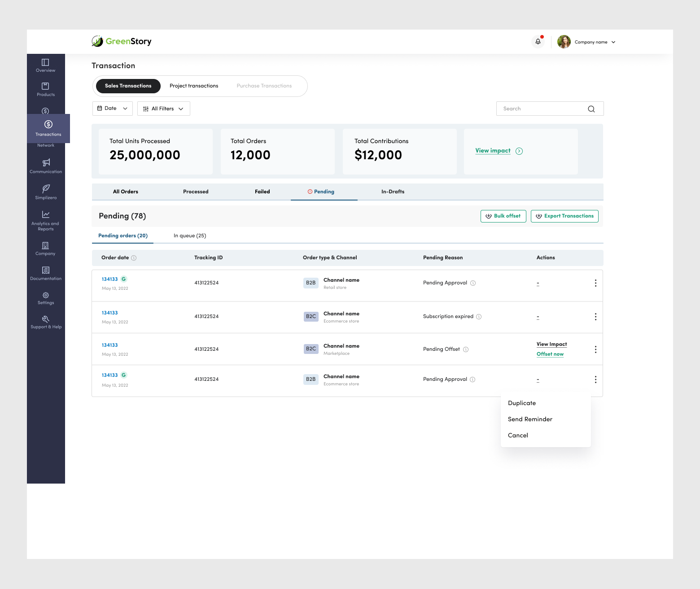700x589 pixels.
Task: Open the Communication megaphone icon
Action: [46, 162]
